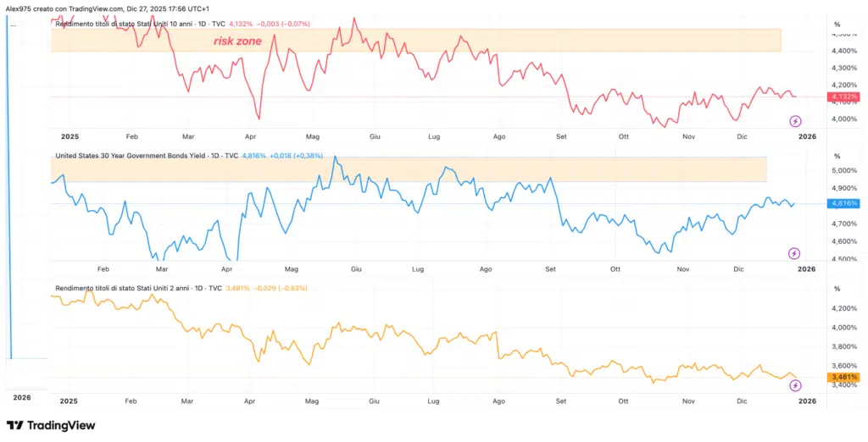Click the % scale toggle of the bottom pane
Screen dimensions: 868x442
pos(836,289)
